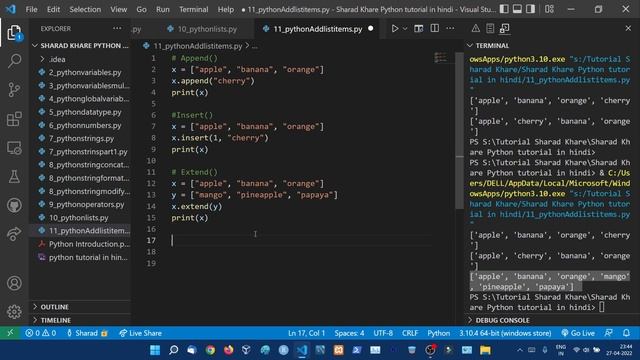Screen dimensions: 640x360
Task: Click the editor minimap preview
Action: (441, 58)
